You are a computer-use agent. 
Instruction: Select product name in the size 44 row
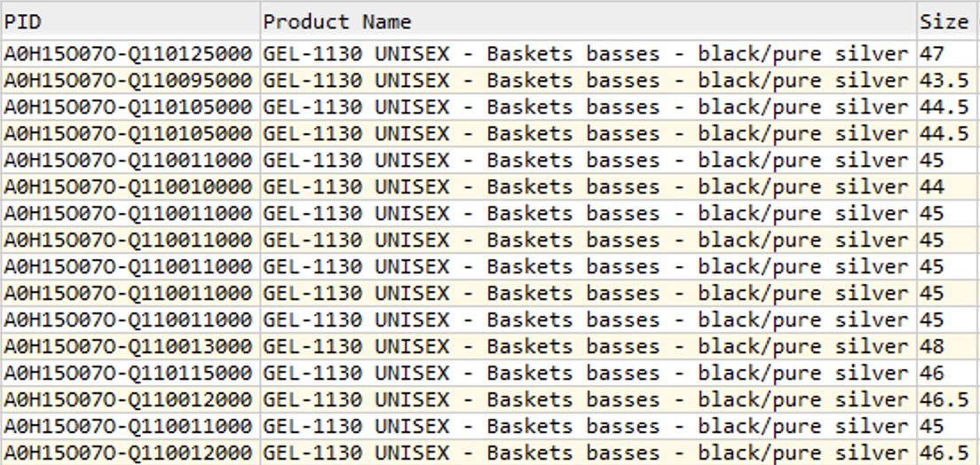589,187
